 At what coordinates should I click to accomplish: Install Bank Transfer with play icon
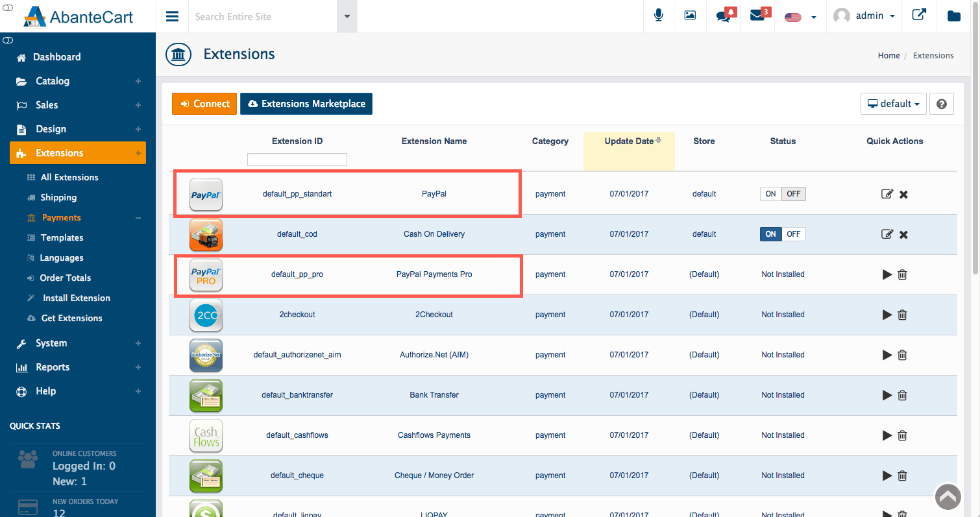(x=887, y=395)
